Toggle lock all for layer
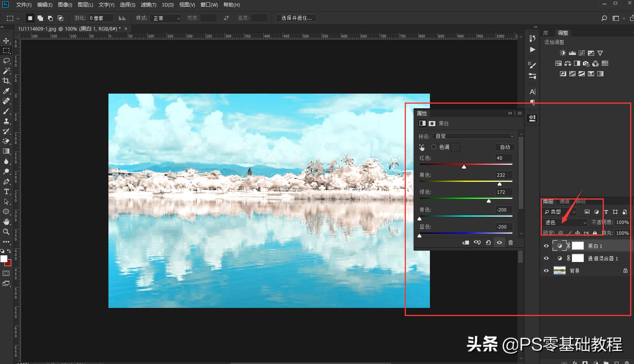 pyautogui.click(x=595, y=233)
